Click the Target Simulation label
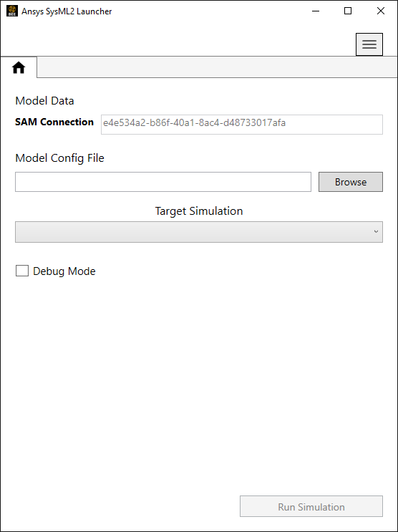Image resolution: width=398 pixels, height=532 pixels. click(199, 211)
